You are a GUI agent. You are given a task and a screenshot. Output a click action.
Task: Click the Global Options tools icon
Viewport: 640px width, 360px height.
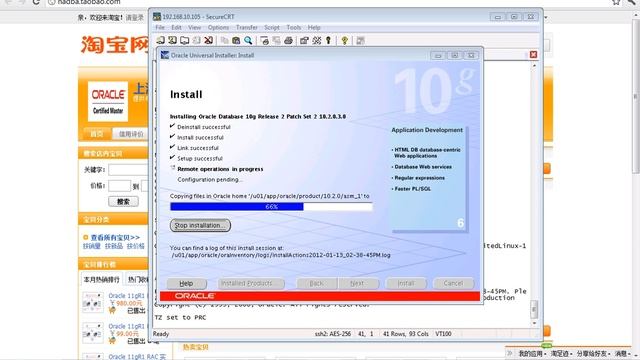316,40
